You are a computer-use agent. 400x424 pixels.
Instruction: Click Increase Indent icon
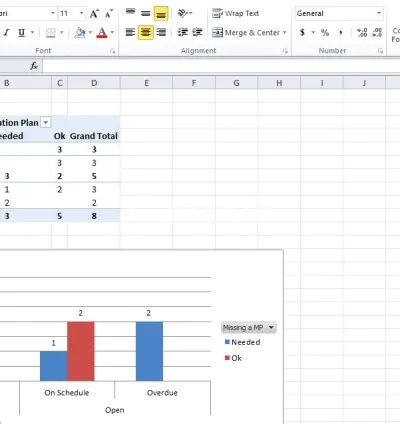(198, 32)
